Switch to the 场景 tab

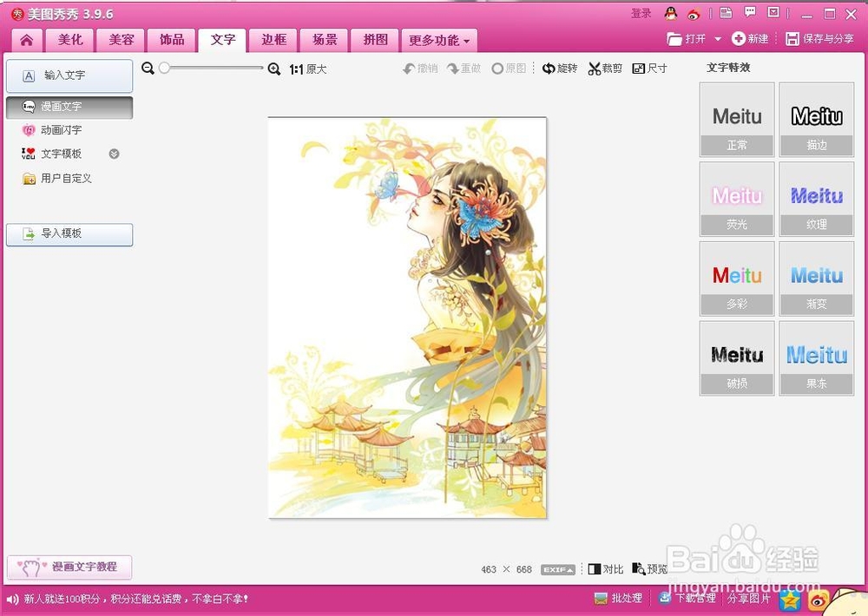click(x=325, y=40)
